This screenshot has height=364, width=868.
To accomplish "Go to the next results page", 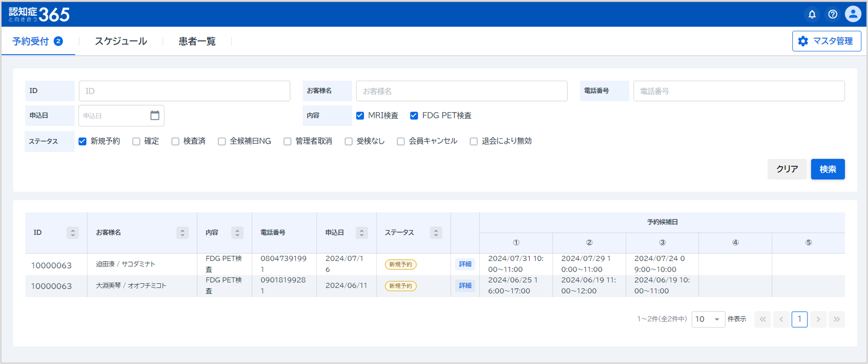I will (818, 319).
